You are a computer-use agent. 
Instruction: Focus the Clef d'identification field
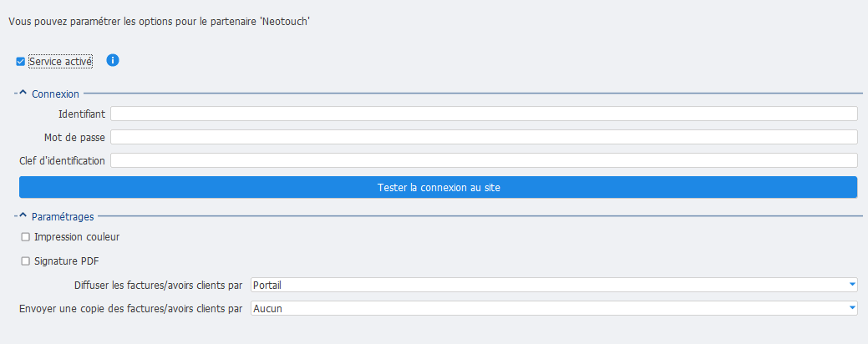coord(484,160)
